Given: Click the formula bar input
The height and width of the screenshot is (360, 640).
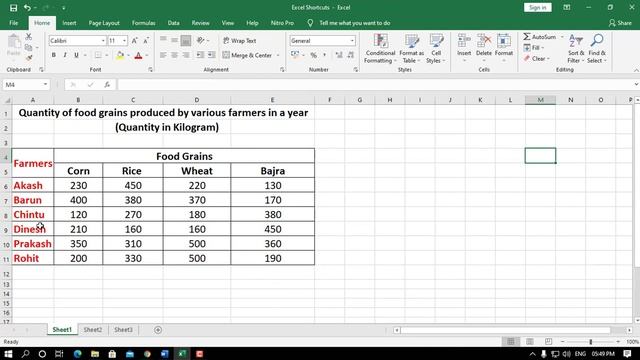Looking at the screenshot, I should [376, 84].
